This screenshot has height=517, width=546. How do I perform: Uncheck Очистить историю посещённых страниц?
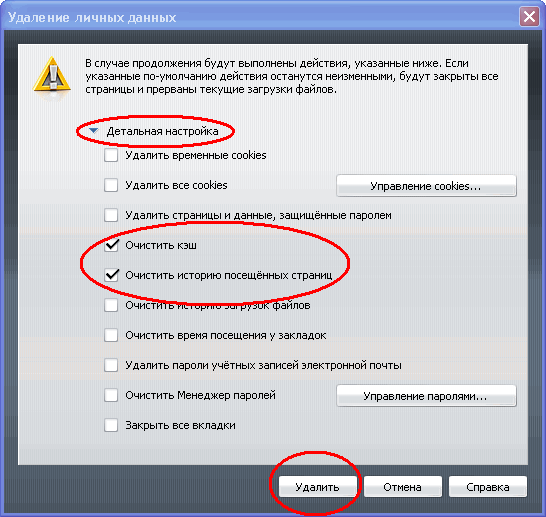pos(111,275)
